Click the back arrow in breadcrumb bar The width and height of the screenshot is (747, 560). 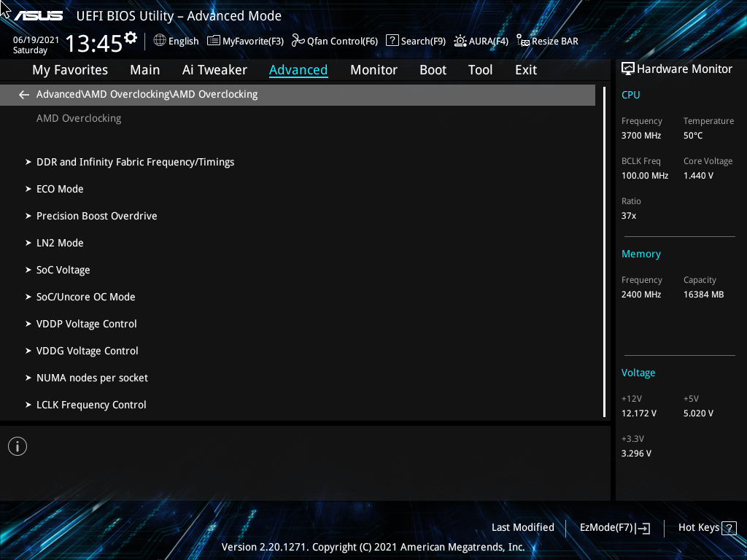pyautogui.click(x=24, y=95)
